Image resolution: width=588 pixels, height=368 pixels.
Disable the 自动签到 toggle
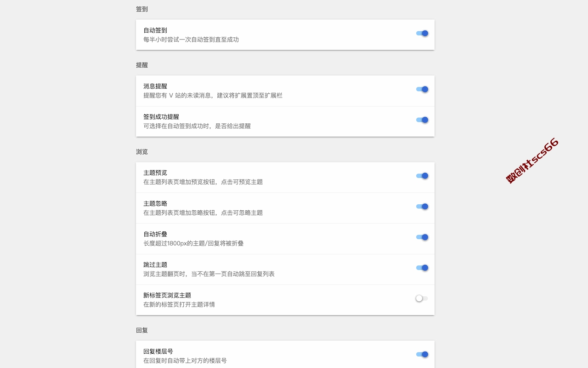pyautogui.click(x=422, y=33)
